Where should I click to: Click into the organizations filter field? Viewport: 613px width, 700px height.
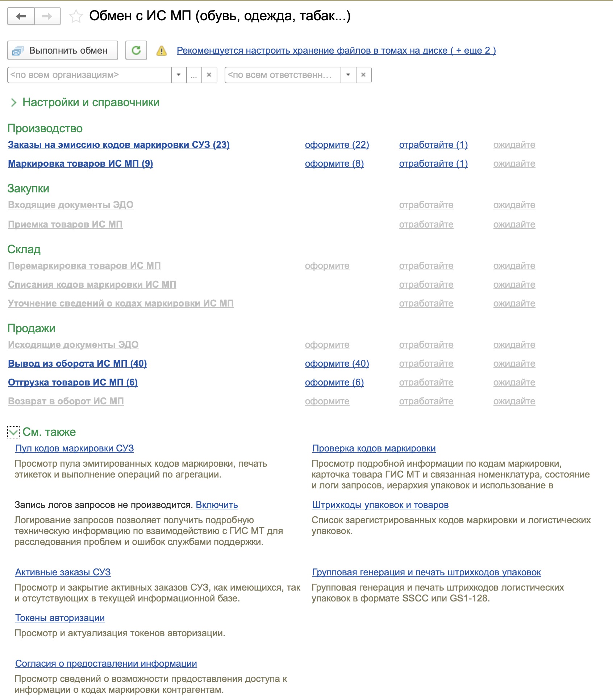pos(89,75)
